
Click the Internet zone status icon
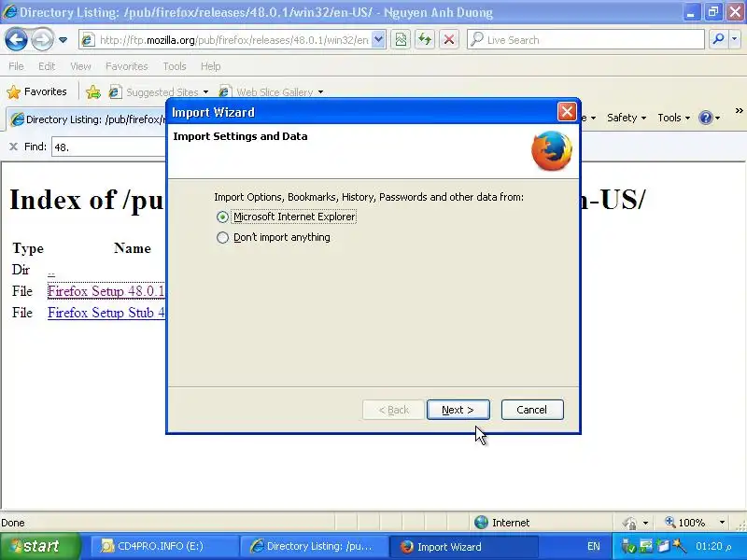coord(482,523)
